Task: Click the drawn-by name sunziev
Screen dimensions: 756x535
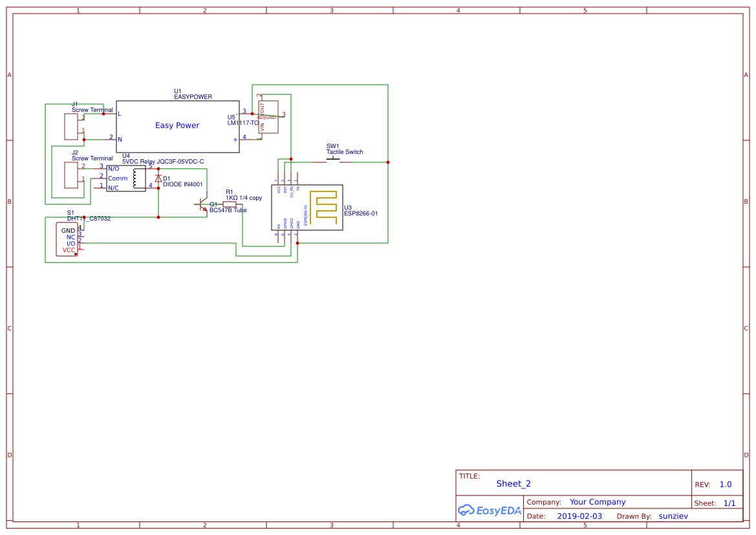Action: click(673, 516)
